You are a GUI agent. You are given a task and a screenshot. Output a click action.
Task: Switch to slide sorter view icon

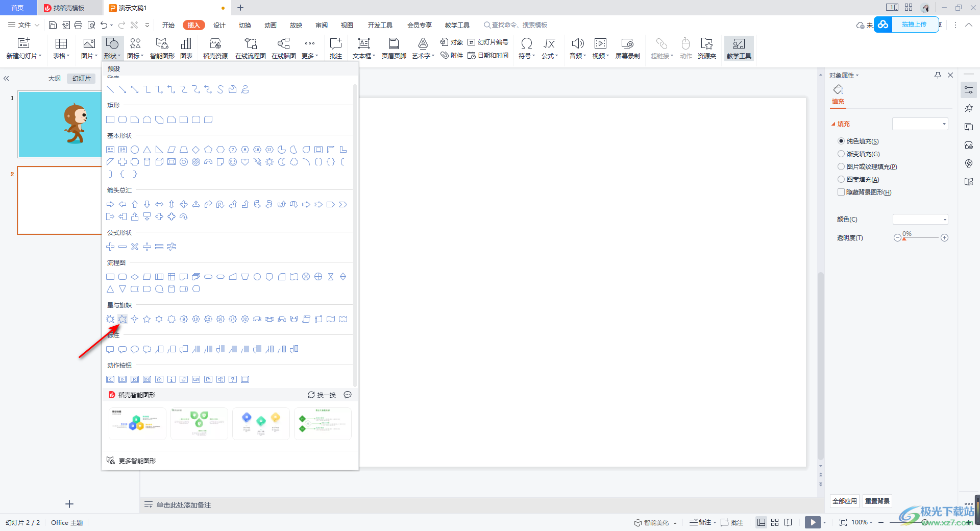click(x=775, y=522)
